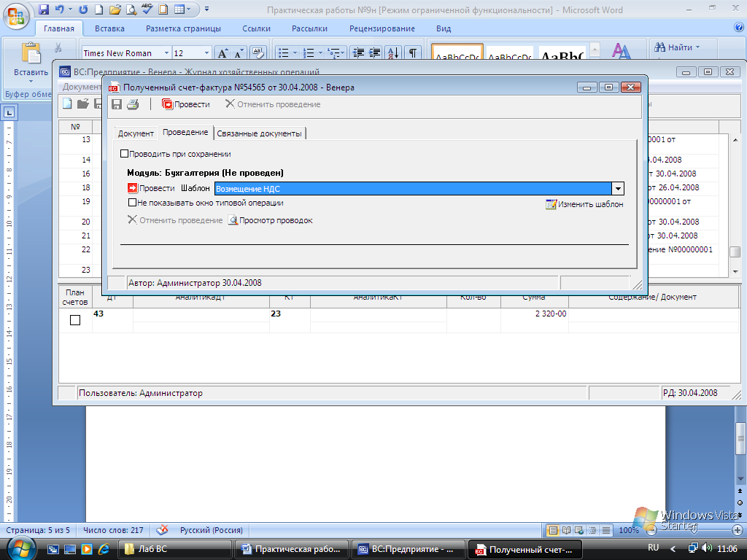Viewport: 747px width, 560px height.
Task: Expand the Customize Quick Access Toolbar arrow
Action: pos(206,9)
